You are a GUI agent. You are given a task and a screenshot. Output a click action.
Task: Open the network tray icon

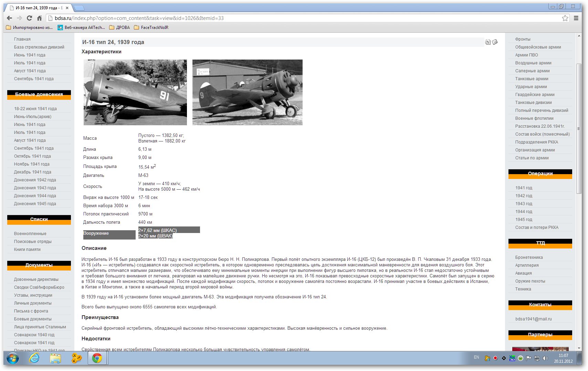tap(537, 358)
